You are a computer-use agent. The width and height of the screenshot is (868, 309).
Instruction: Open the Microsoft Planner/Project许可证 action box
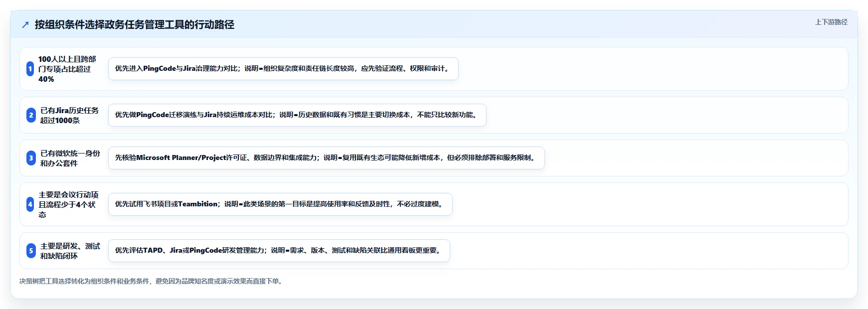tap(327, 158)
